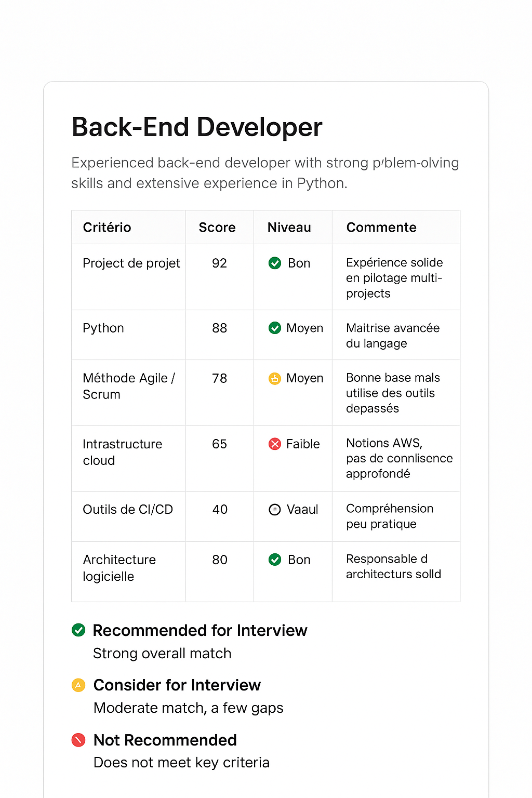532x798 pixels.
Task: Click empty circle icon next to Vaaul
Action: point(275,510)
